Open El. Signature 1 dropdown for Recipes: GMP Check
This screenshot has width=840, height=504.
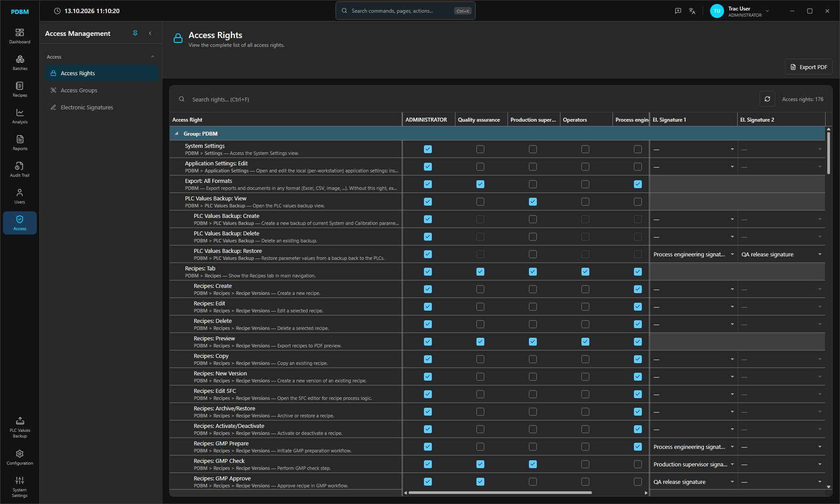click(x=693, y=464)
